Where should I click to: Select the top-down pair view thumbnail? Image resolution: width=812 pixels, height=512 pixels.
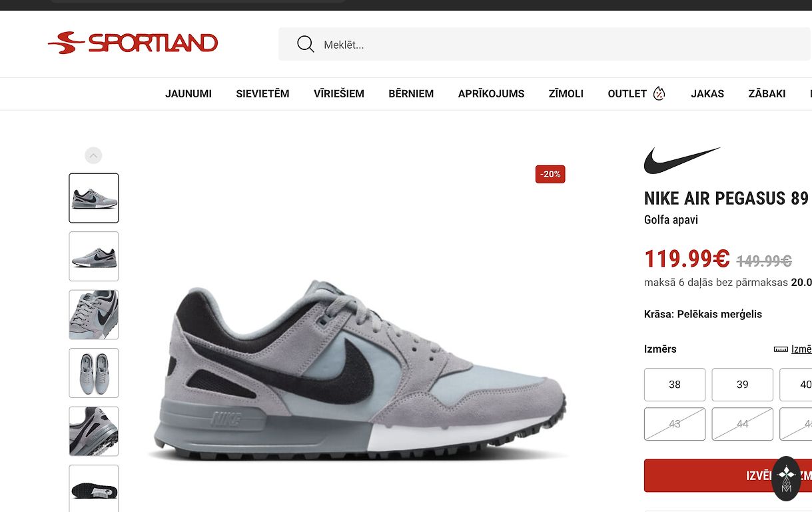94,373
